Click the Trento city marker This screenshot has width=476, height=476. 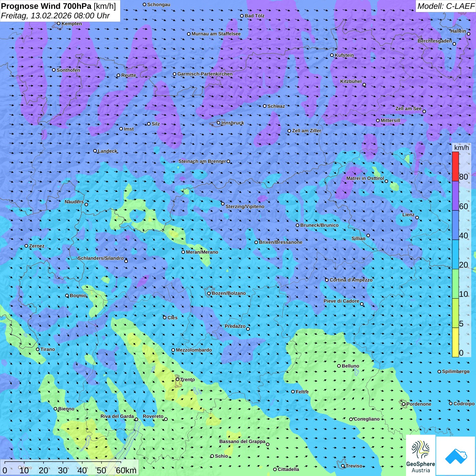[x=177, y=379]
